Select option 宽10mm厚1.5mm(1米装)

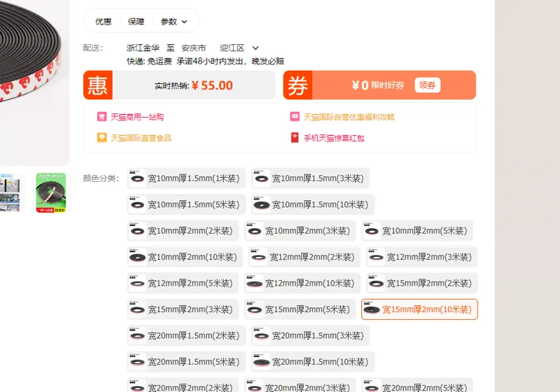coord(186,178)
